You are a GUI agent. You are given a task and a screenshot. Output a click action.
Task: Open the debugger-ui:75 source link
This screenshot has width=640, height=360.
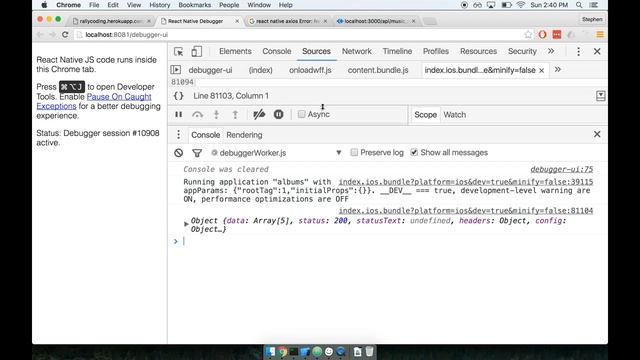[x=562, y=169]
